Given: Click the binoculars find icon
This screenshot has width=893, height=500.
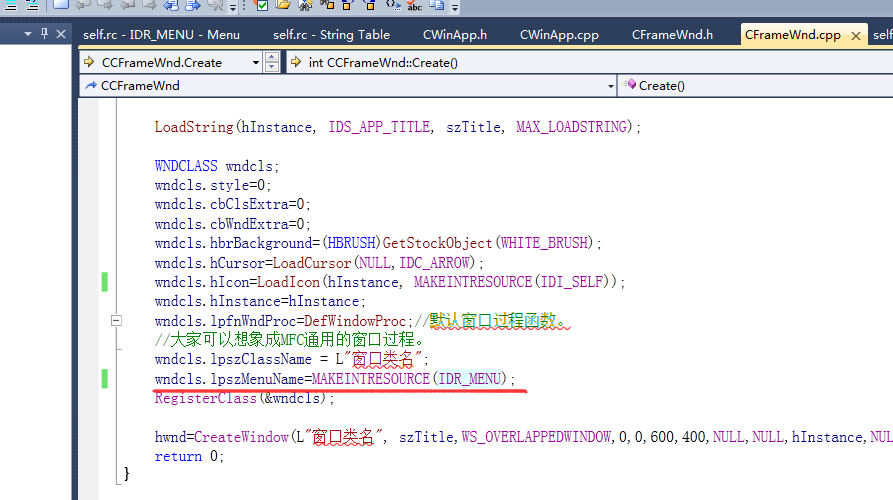Looking at the screenshot, I should coord(305,5).
